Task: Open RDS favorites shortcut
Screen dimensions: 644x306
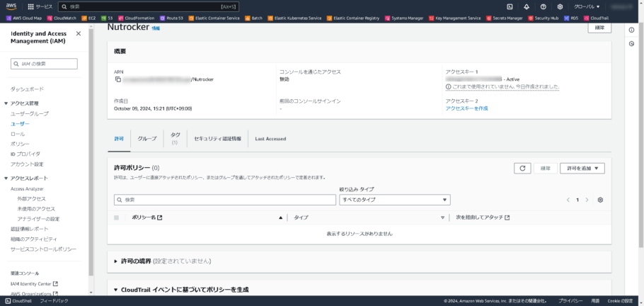Action: coord(571,18)
